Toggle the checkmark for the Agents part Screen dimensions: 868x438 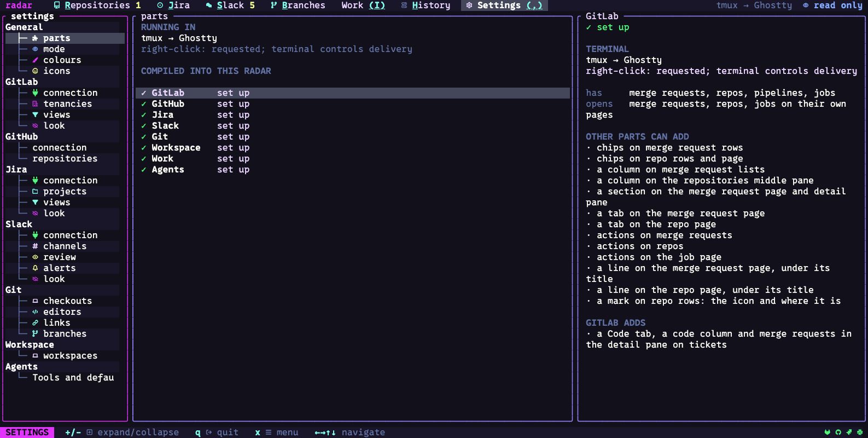coord(144,170)
